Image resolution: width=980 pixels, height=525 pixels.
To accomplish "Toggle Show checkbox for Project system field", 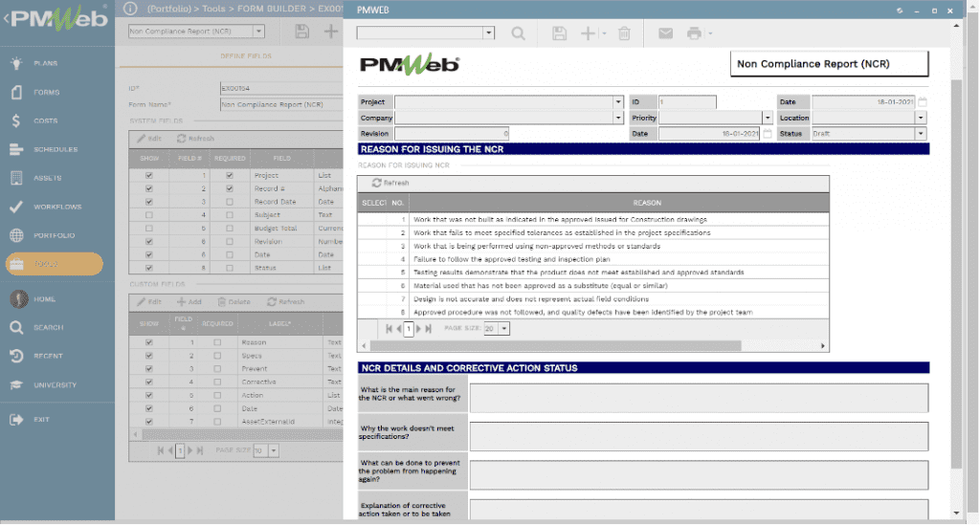I will point(148,175).
